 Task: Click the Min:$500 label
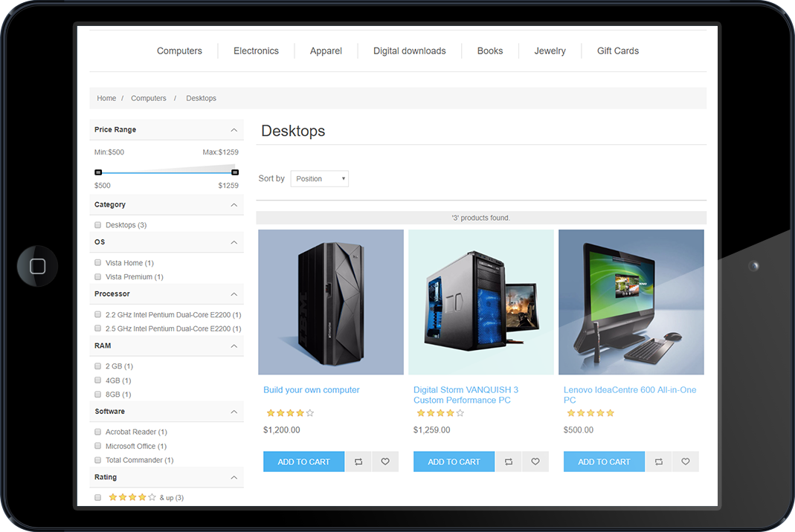coord(109,152)
